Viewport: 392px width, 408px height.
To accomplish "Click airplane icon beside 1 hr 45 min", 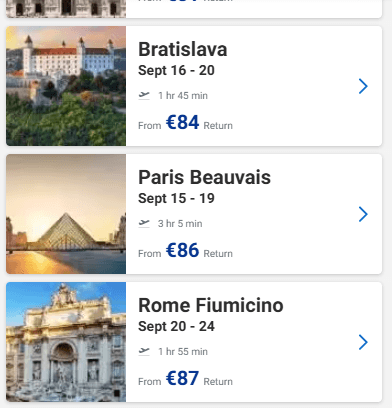I will [144, 96].
